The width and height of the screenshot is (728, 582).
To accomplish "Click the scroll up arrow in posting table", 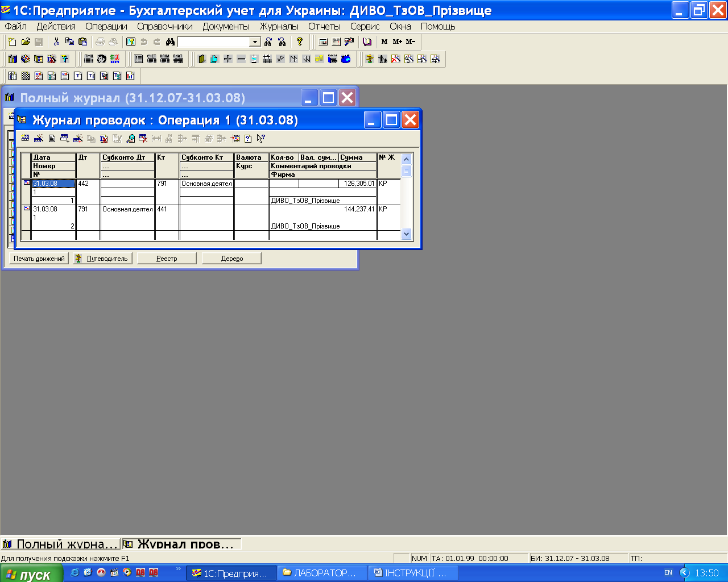I will 406,159.
